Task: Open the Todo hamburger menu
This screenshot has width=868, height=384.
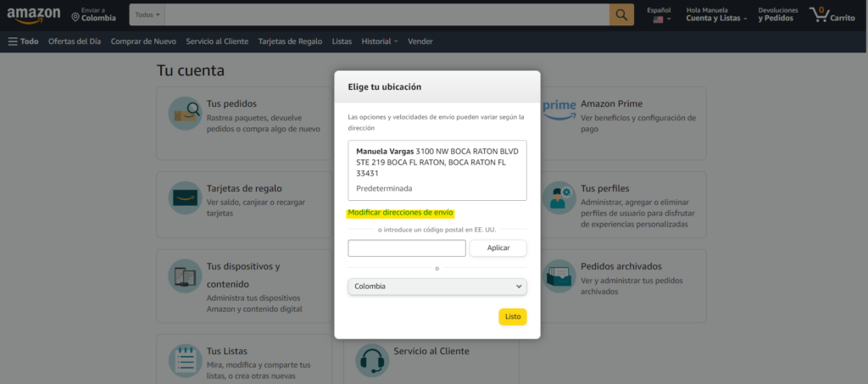Action: [x=23, y=42]
